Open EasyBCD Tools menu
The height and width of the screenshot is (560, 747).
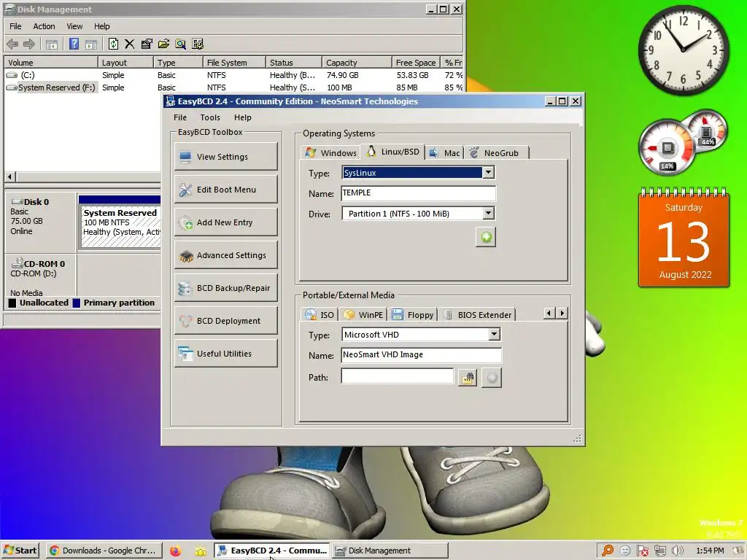pyautogui.click(x=210, y=117)
